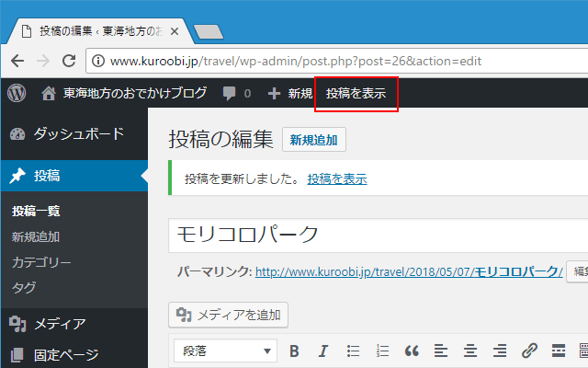Click the post title field モリコロパーク
The image size is (588, 368).
pyautogui.click(x=377, y=234)
